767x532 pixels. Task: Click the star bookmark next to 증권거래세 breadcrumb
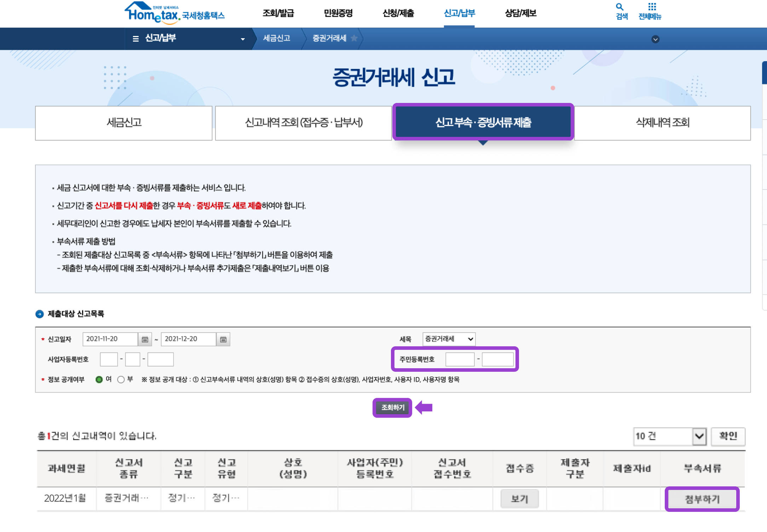[x=355, y=39]
